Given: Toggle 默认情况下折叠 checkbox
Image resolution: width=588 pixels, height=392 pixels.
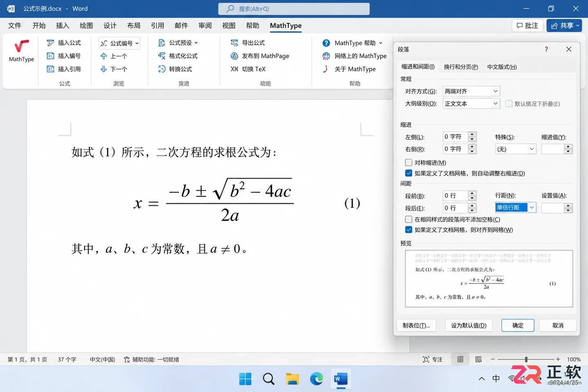Looking at the screenshot, I should point(509,104).
